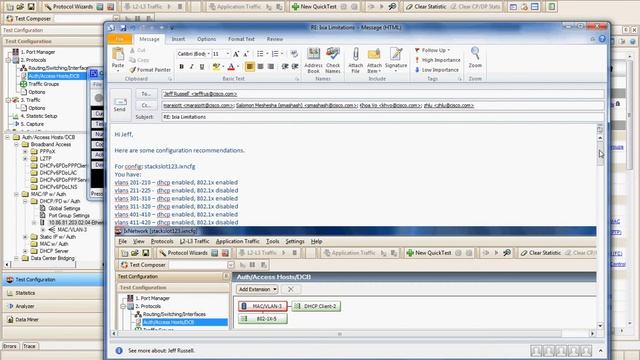This screenshot has width=640, height=360.
Task: Click the Copy icon in Clipboard group
Action: click(x=132, y=60)
